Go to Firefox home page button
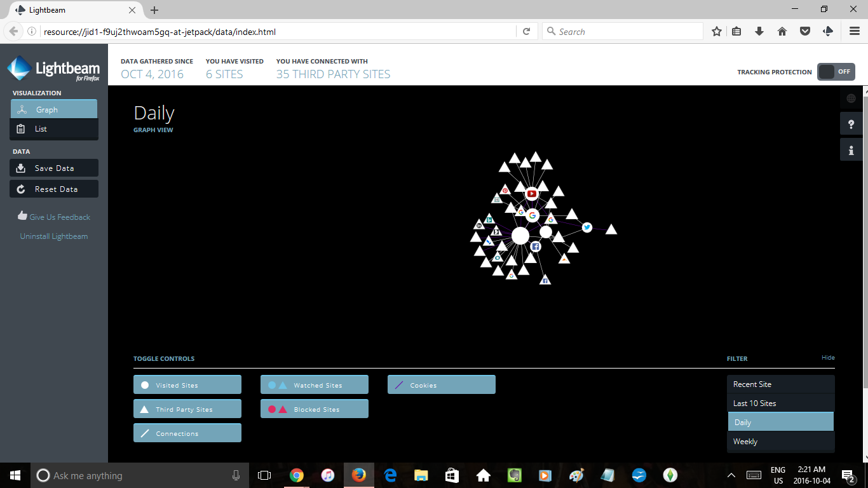 782,31
